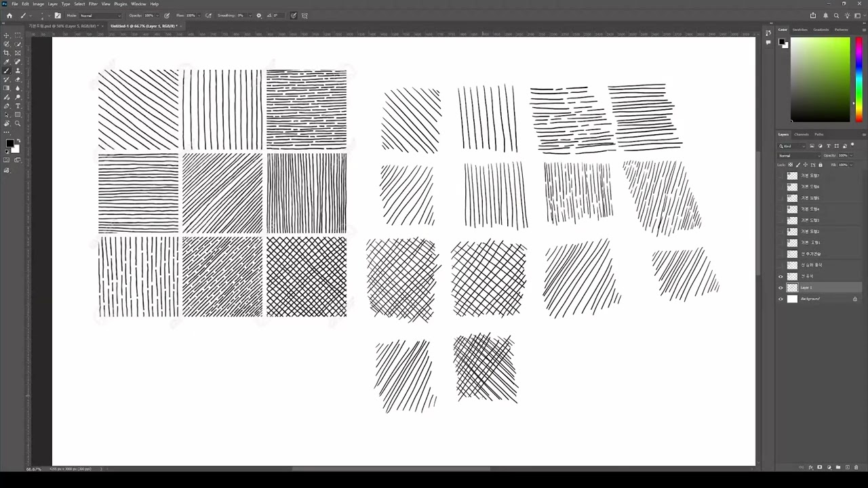The image size is (868, 488).
Task: Switch to the Gradients tab
Action: (x=821, y=30)
